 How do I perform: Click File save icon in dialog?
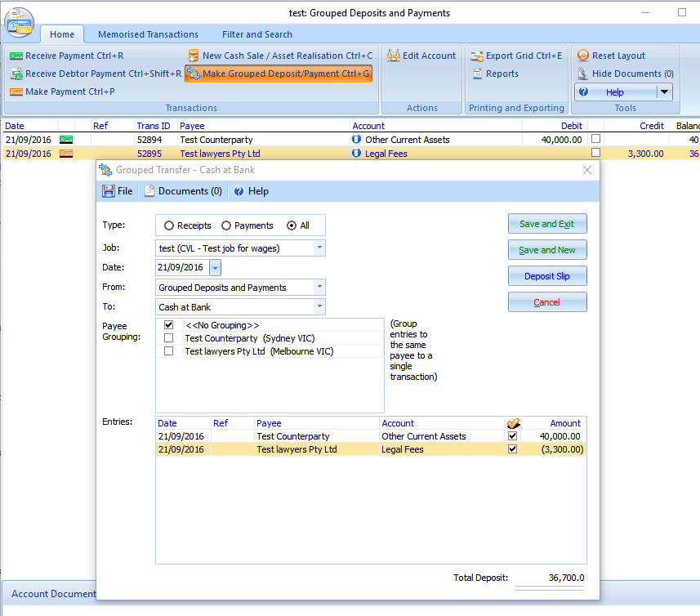(x=109, y=191)
